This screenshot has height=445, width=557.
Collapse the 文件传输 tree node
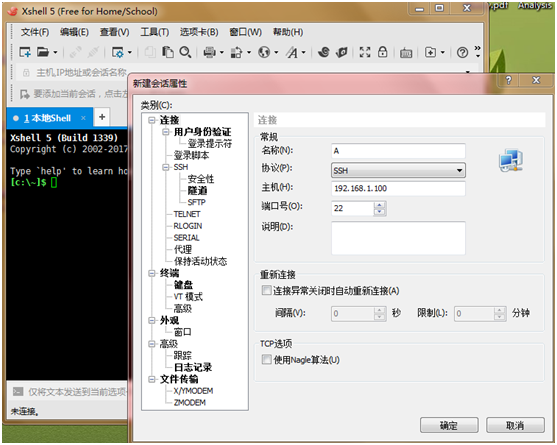click(x=152, y=379)
